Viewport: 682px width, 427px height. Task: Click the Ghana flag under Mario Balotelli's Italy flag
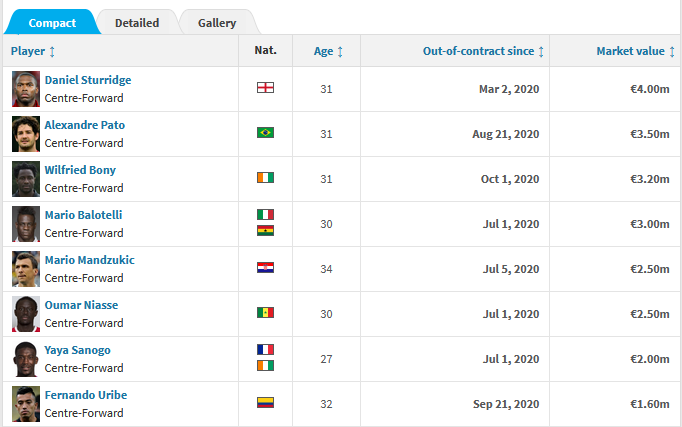[x=265, y=230]
